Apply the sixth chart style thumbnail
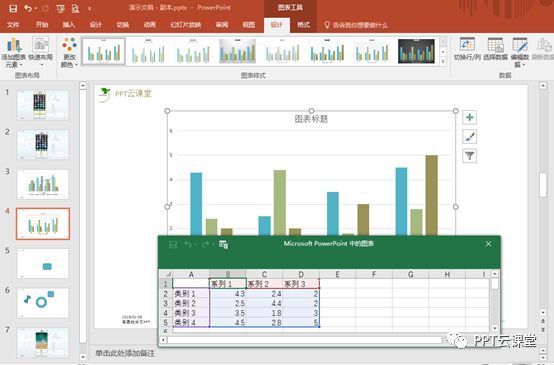Image resolution: width=554 pixels, height=365 pixels. [x=327, y=52]
